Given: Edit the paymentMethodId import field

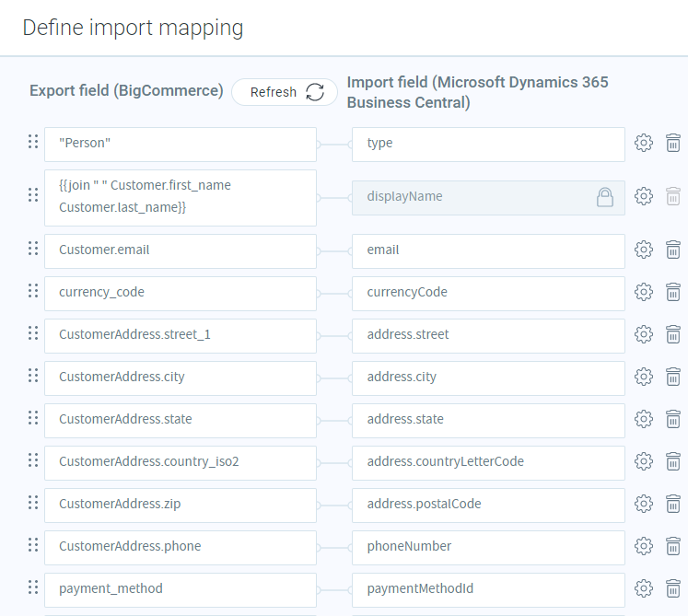Looking at the screenshot, I should (x=488, y=589).
